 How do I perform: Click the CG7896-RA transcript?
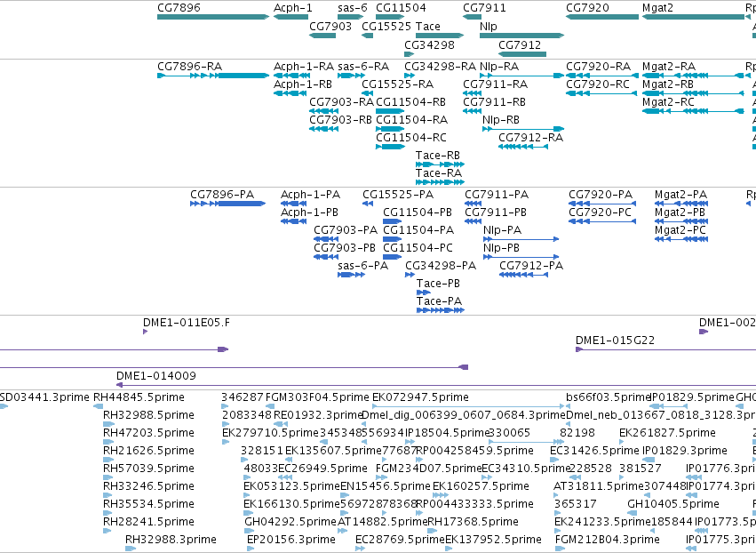[213, 76]
